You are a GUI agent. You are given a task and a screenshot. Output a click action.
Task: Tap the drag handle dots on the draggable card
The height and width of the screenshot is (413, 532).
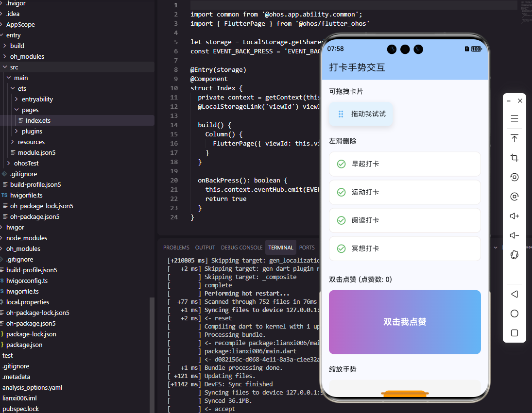coord(341,114)
